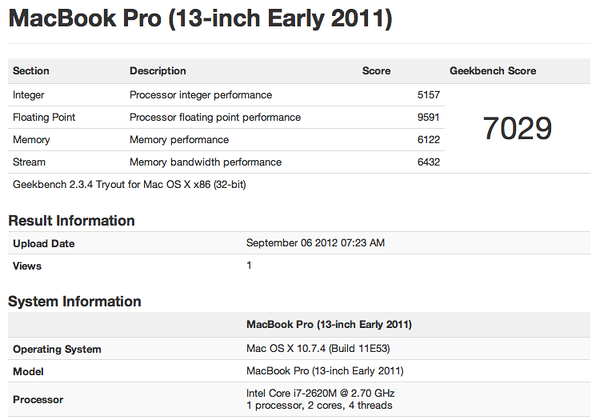Viewport: 600px width, 420px height.
Task: Click the system table MacBook Pro header
Action: [329, 324]
